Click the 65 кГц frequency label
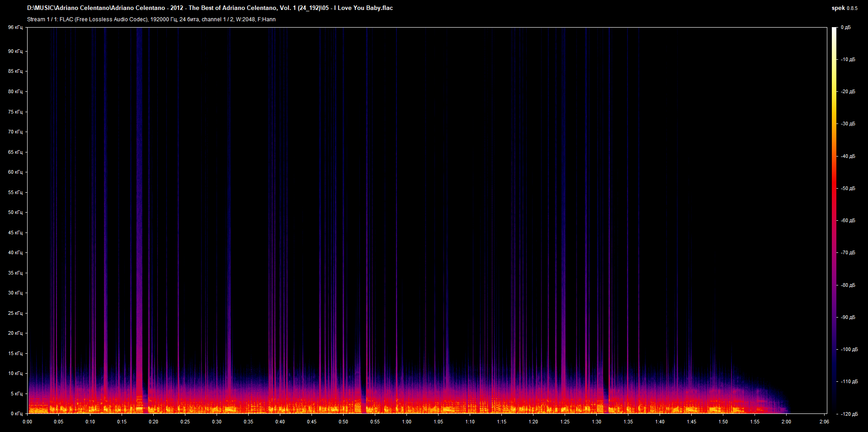Screen dimensions: 868x432 tap(15, 152)
